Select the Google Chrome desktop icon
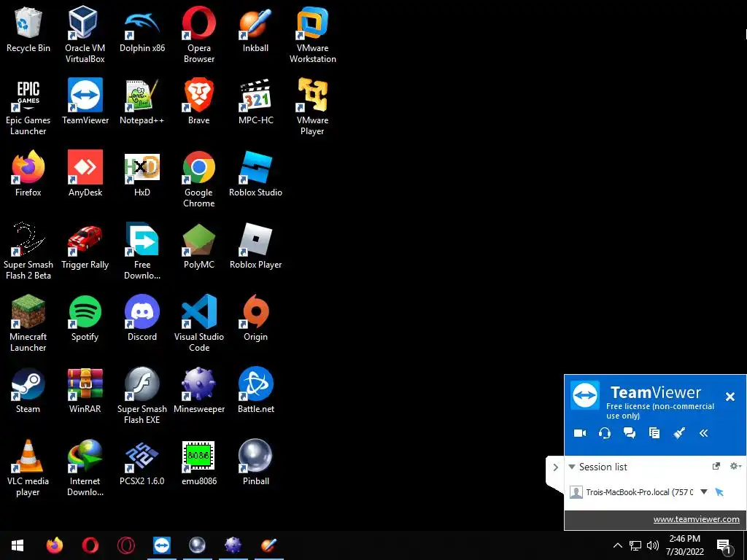Screen dimensions: 747x560 [198, 179]
